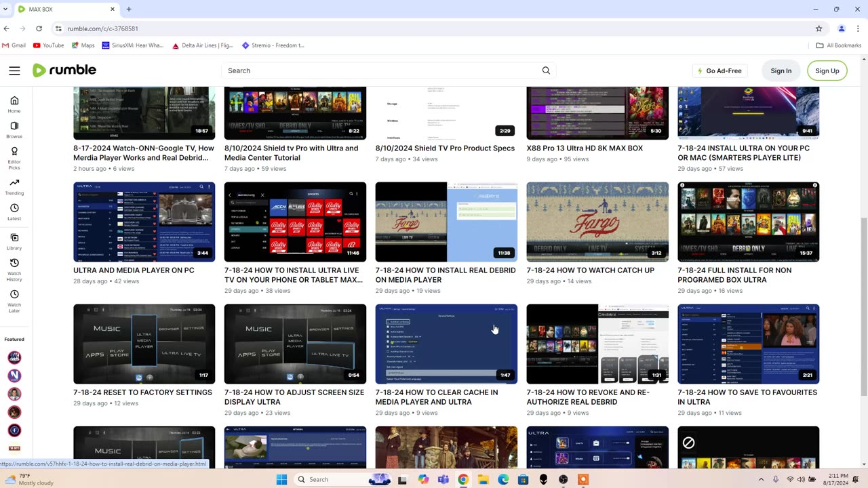
Task: Open the RESET TO FACTORY SETTINGS thumbnail
Action: 144,344
